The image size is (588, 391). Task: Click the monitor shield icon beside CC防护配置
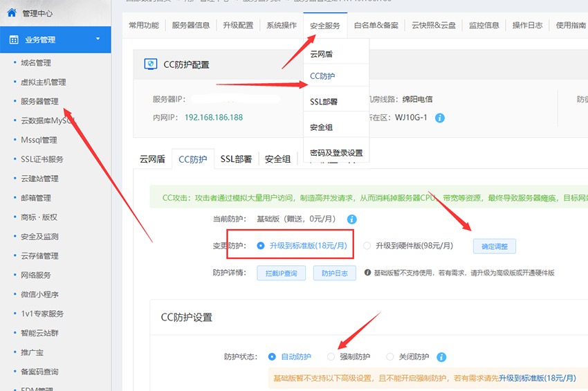click(x=150, y=64)
